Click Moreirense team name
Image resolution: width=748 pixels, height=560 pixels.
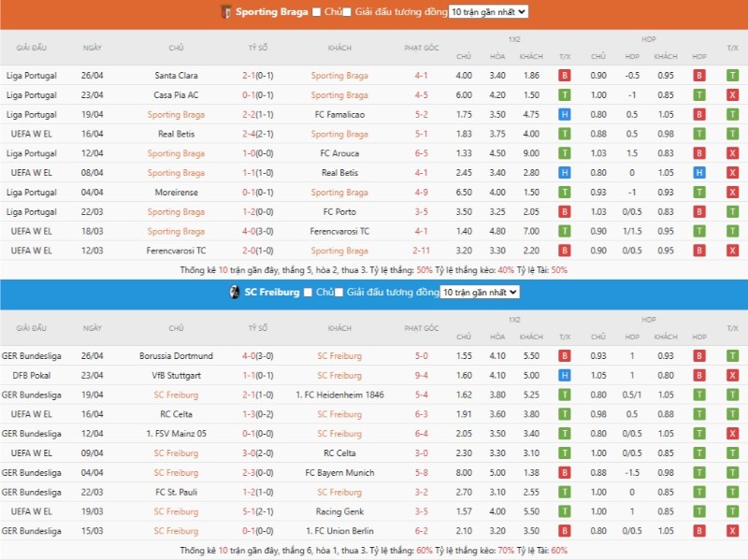[176, 193]
